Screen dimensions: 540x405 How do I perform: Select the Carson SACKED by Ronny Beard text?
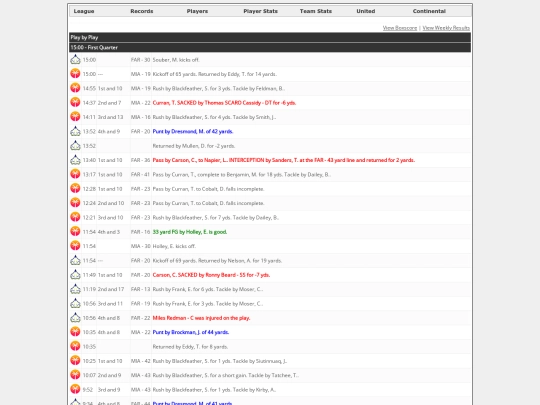tap(211, 275)
